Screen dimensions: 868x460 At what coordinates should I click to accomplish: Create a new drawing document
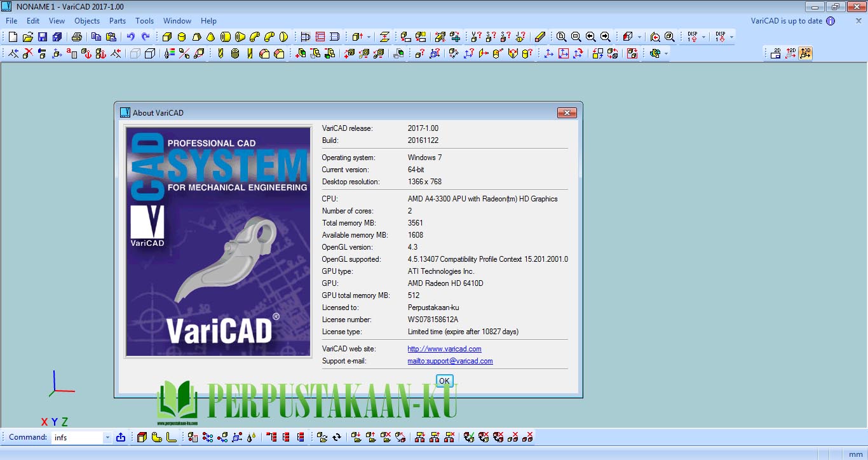point(12,37)
